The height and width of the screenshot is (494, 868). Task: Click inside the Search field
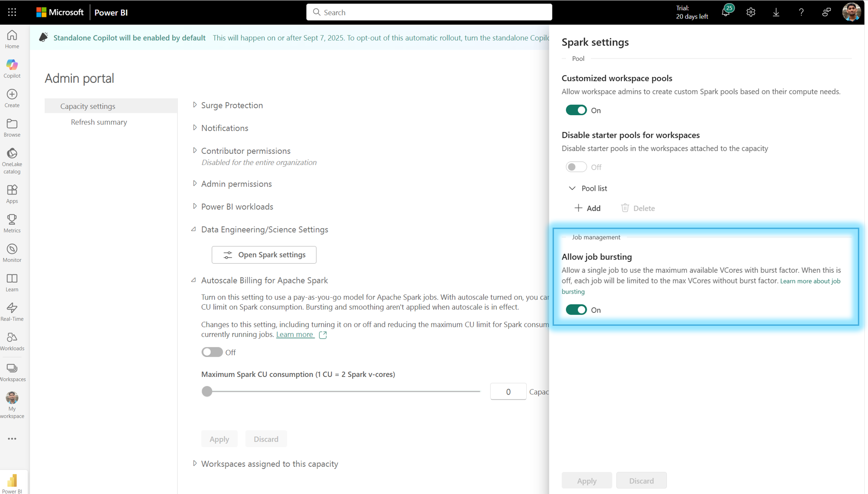[429, 12]
